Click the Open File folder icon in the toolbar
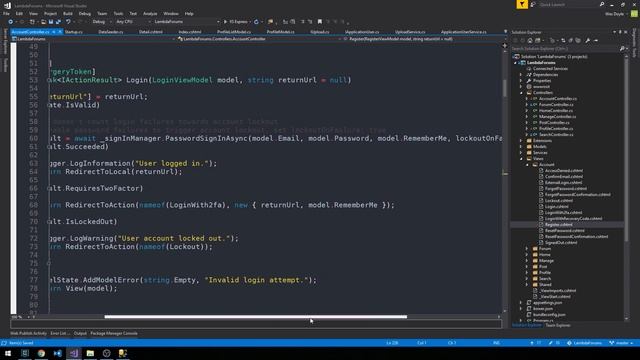Image resolution: width=640 pixels, height=360 pixels. pyautogui.click(x=43, y=22)
